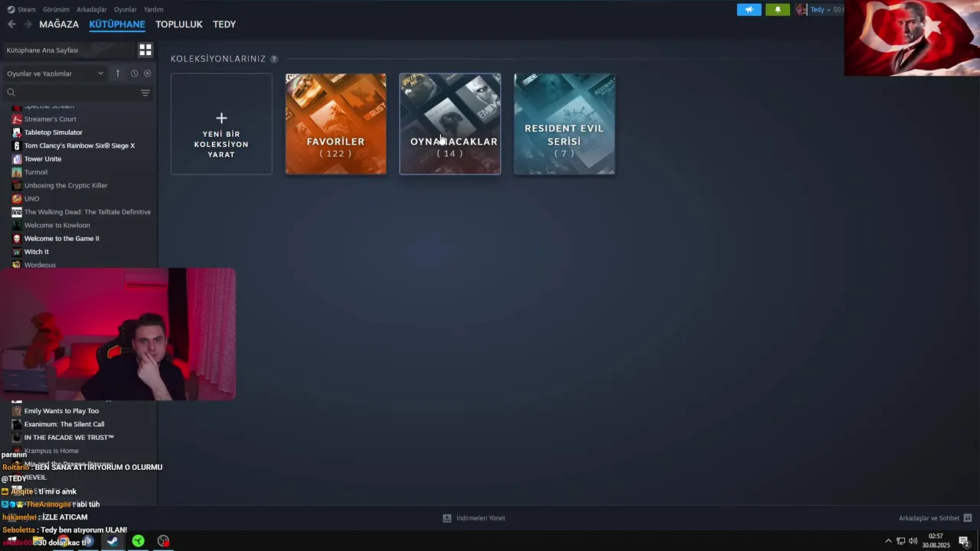
Task: Click the Welcome to the Game II icon
Action: click(x=17, y=238)
